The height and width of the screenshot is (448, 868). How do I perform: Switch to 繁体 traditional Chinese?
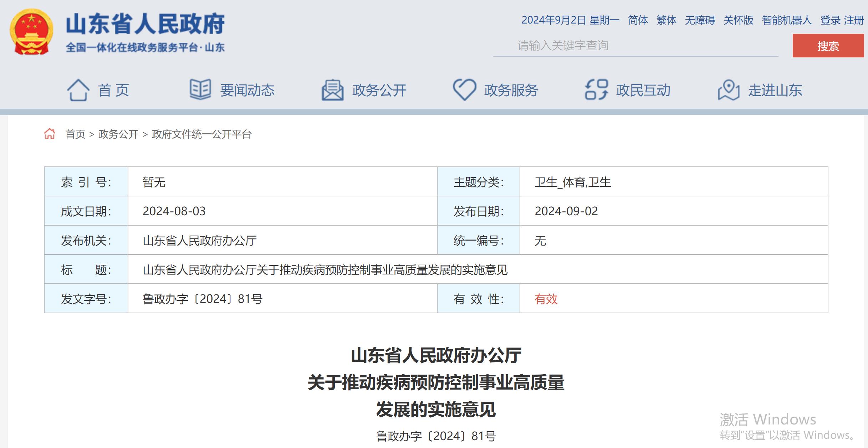666,20
